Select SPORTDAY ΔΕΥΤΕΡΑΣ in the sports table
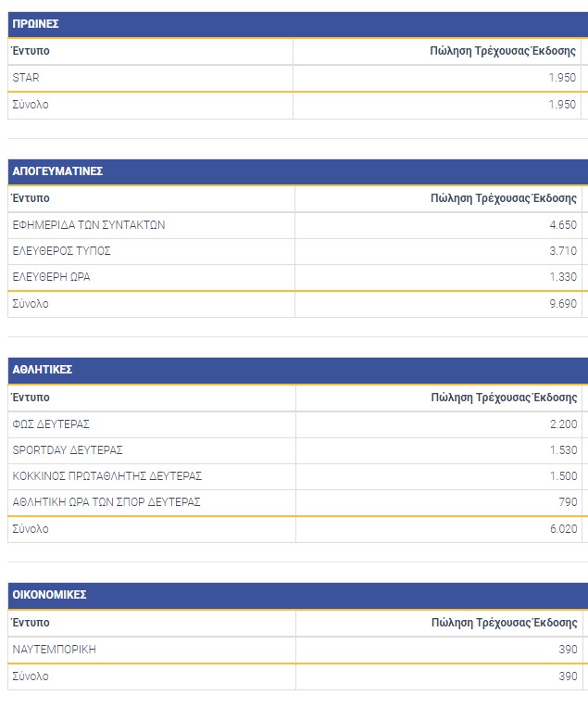Image resolution: width=588 pixels, height=708 pixels. pyautogui.click(x=68, y=450)
